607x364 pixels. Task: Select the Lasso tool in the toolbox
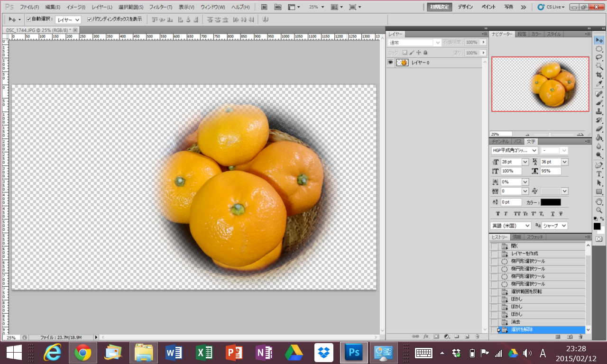[x=599, y=57]
